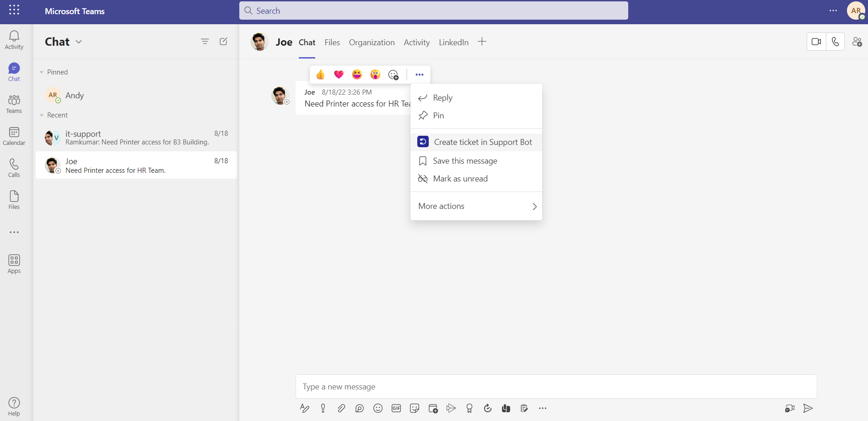Open the emoji picker in the compose toolbar
Viewport: 868px width, 421px height.
378,408
